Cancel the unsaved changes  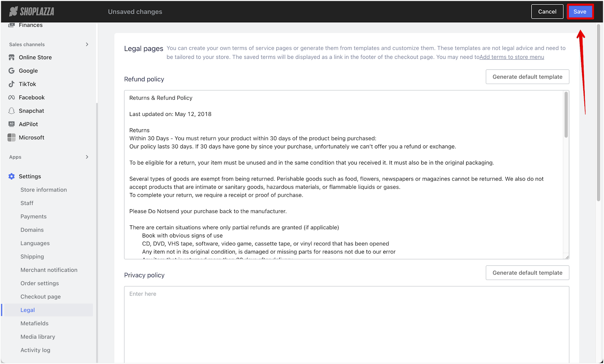(547, 12)
